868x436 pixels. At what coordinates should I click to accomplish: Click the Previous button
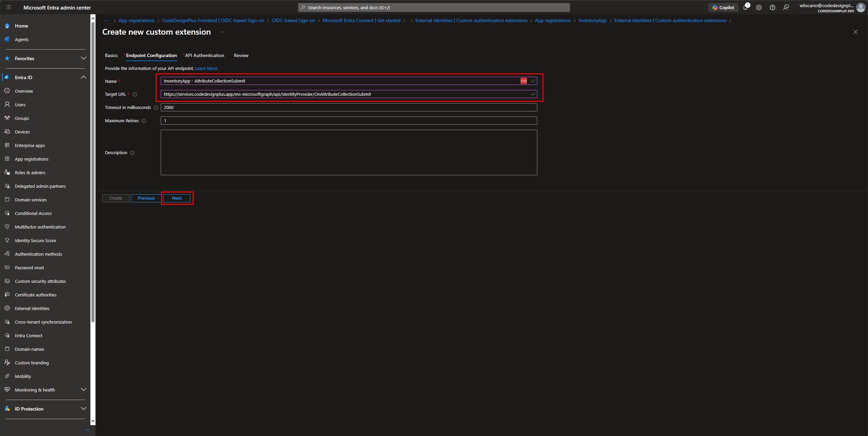coord(146,198)
